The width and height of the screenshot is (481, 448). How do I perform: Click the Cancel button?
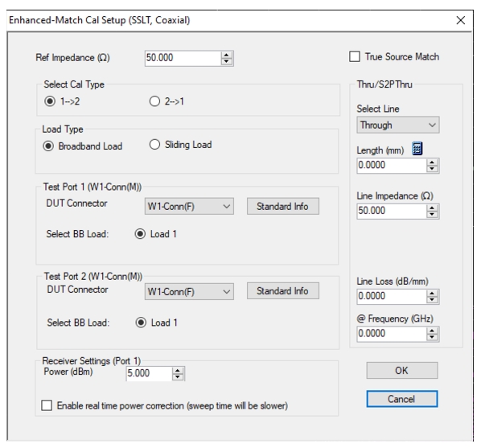tap(402, 399)
